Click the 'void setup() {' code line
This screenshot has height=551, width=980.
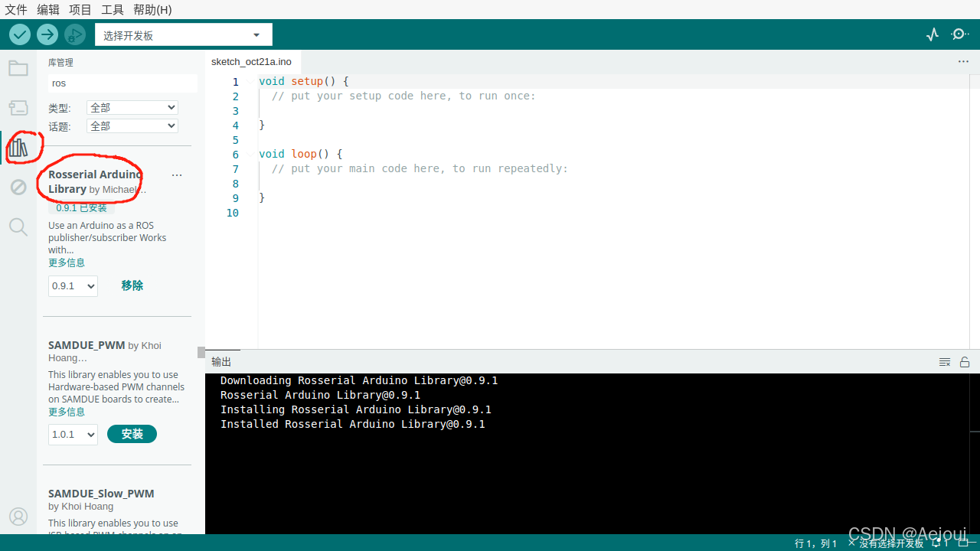[x=304, y=81]
